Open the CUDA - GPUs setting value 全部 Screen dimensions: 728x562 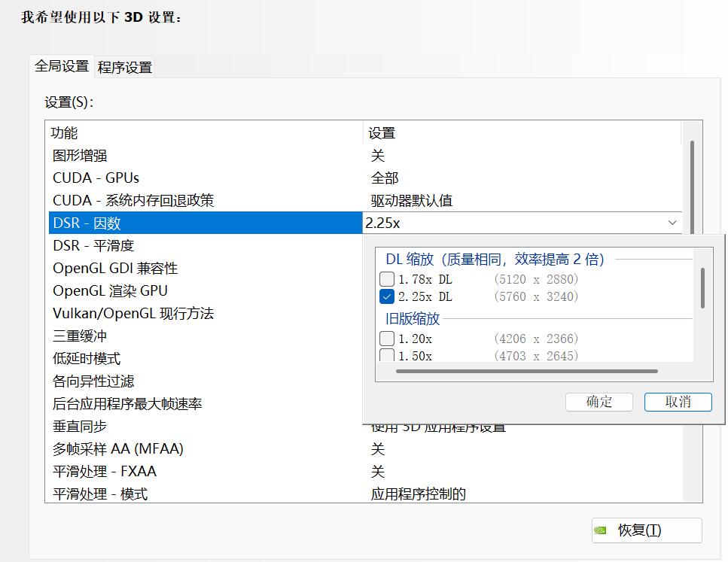[385, 178]
